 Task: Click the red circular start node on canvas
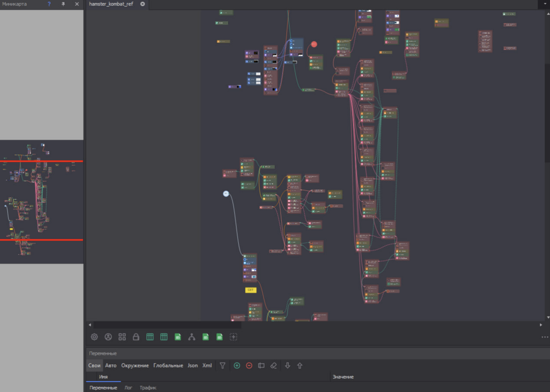[x=314, y=44]
